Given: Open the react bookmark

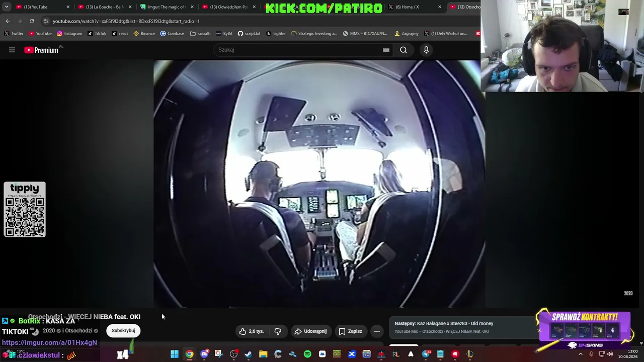Looking at the screenshot, I should (120, 34).
